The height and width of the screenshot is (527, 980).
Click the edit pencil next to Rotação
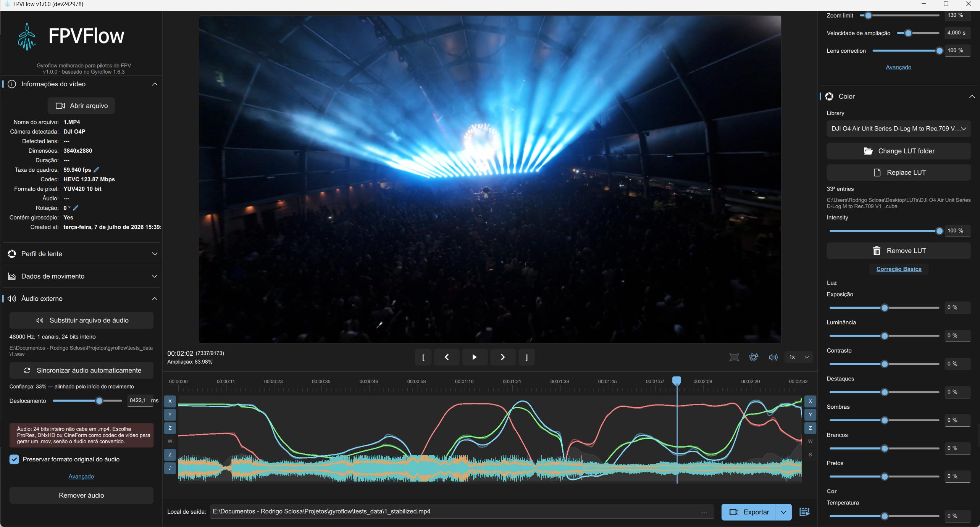pos(76,208)
